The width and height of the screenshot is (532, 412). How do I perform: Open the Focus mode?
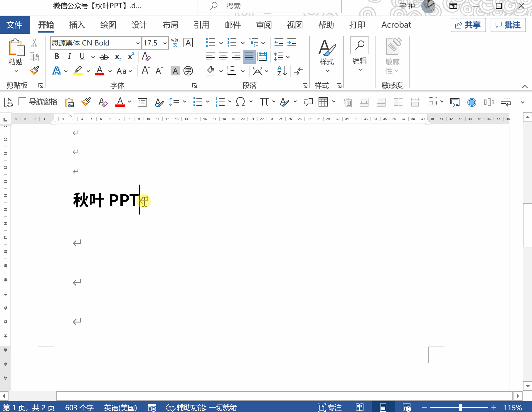tap(330, 407)
